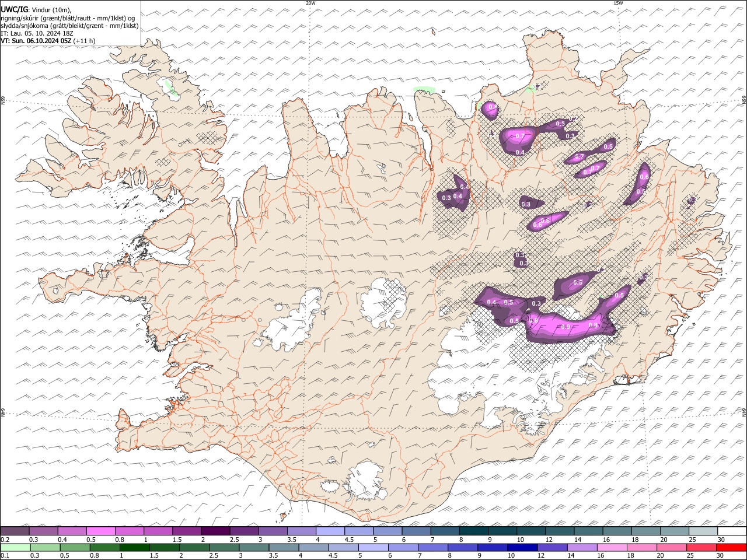The height and width of the screenshot is (560, 747).
Task: Click the snow legend label '0.8'
Action: coord(120,540)
